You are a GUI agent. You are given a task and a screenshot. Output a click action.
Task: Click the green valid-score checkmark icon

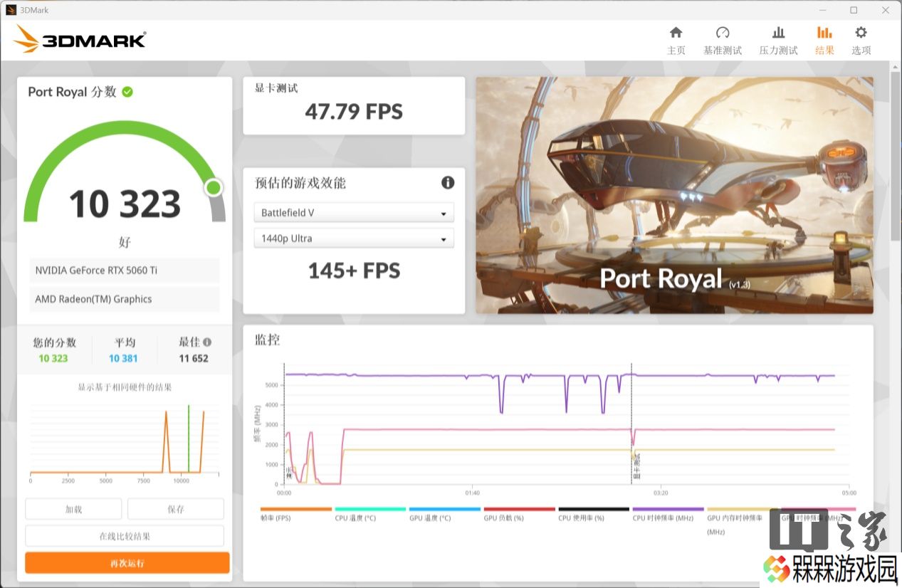pyautogui.click(x=127, y=92)
